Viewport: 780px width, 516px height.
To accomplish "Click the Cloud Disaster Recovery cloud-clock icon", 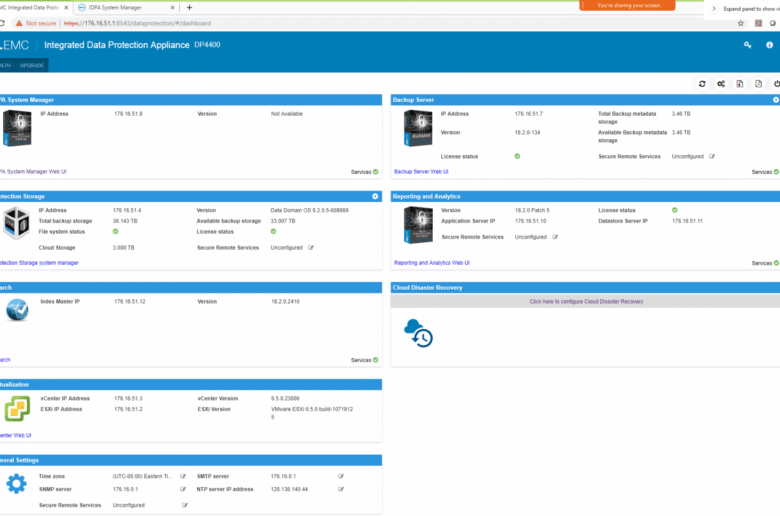I will 418,333.
